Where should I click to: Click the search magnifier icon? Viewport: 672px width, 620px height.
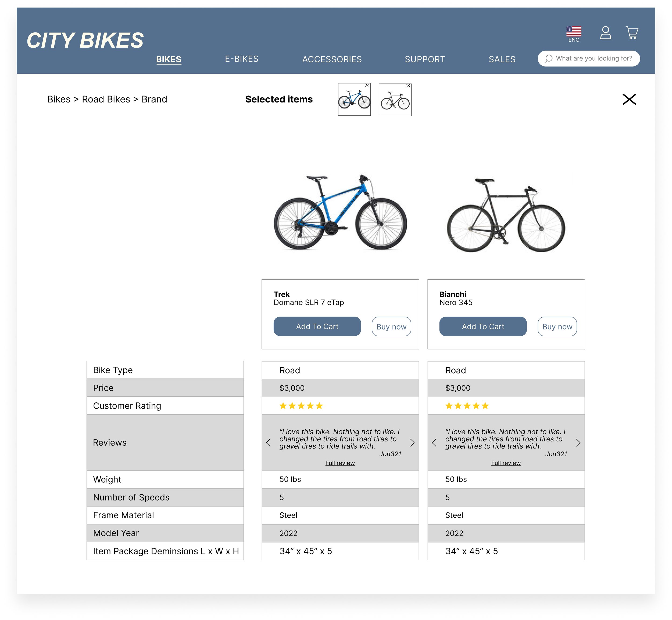click(x=549, y=58)
